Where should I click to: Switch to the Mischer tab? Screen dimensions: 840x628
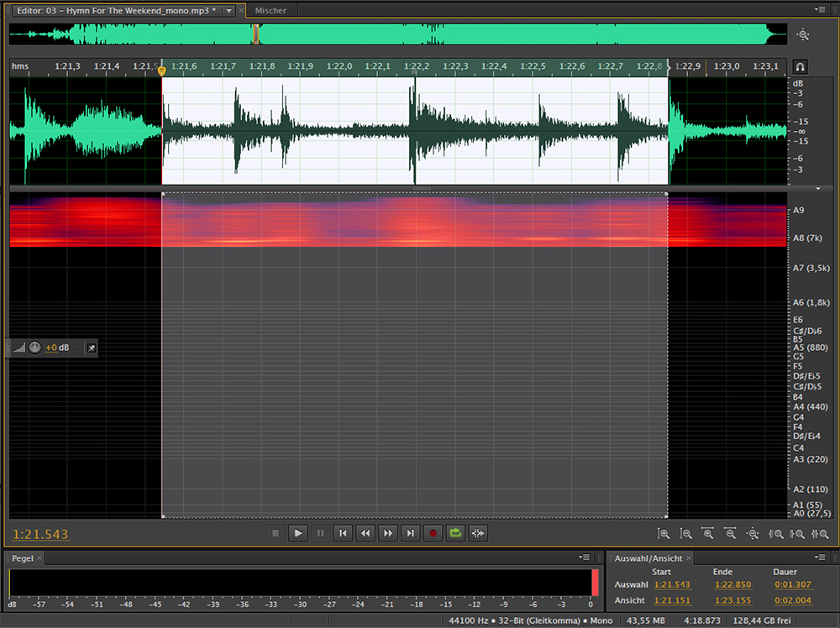point(270,11)
